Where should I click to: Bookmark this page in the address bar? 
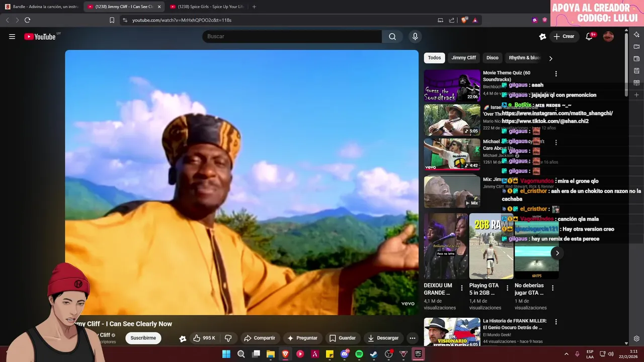(x=112, y=20)
